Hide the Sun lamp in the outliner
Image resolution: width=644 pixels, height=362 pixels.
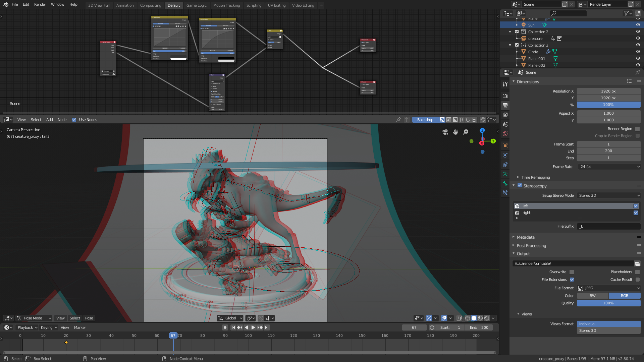click(638, 25)
